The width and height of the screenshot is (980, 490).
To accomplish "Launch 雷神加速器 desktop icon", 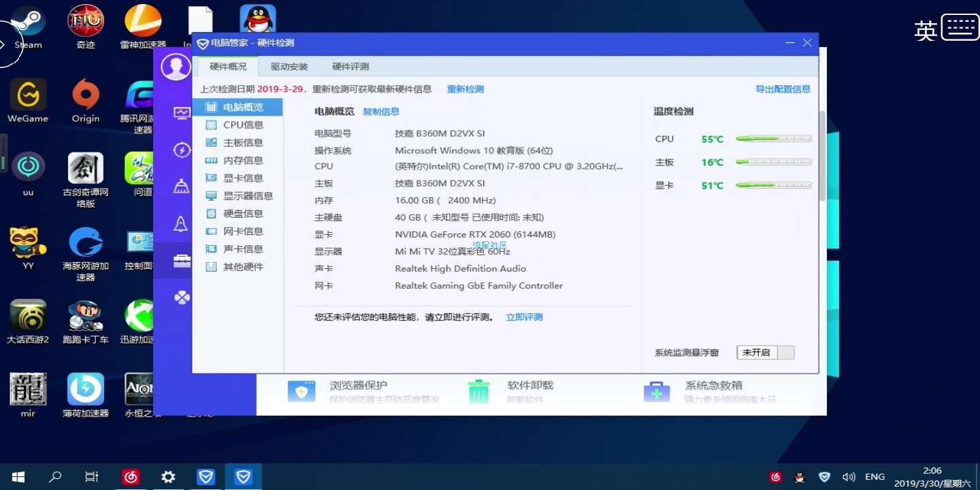I will [143, 26].
